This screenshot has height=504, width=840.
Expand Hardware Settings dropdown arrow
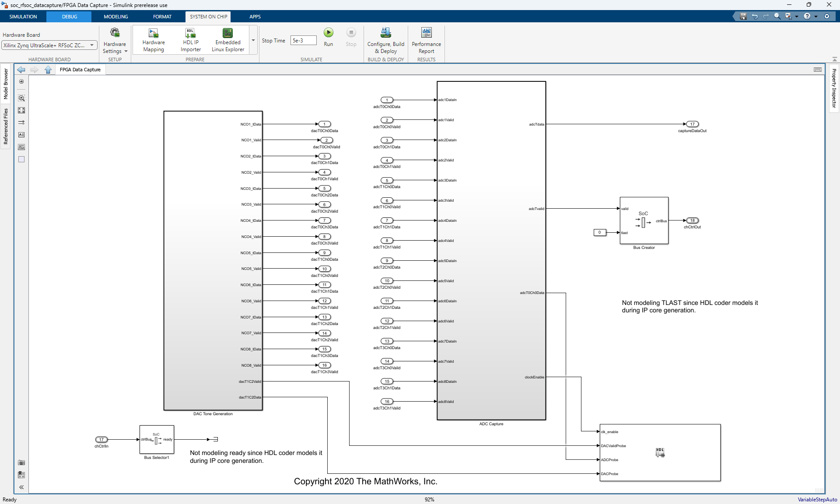point(126,51)
